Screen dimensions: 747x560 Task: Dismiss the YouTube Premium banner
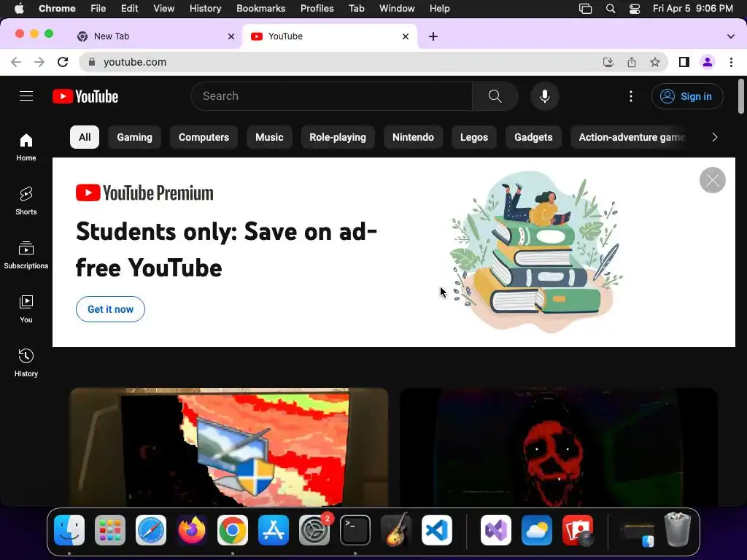(712, 180)
